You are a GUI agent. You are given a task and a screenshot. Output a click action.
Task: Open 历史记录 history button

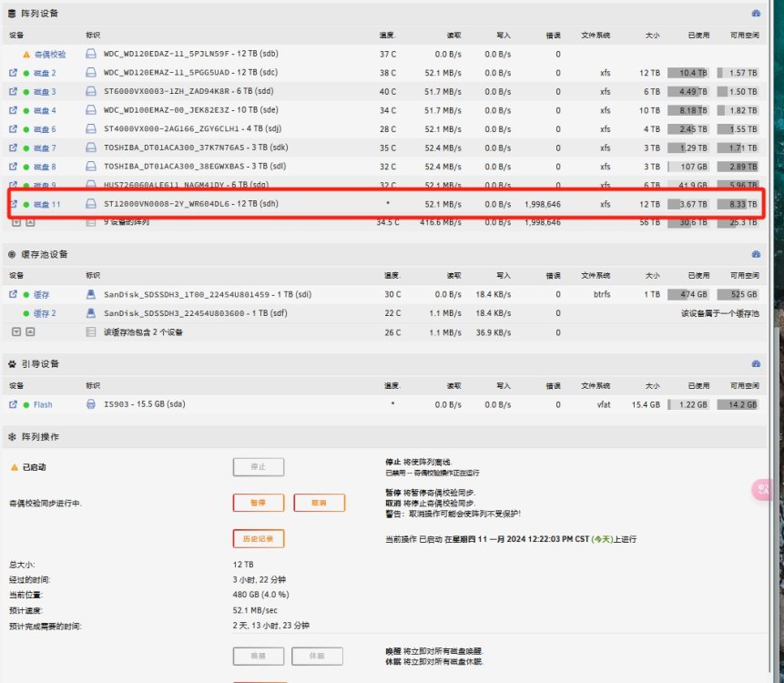[259, 538]
